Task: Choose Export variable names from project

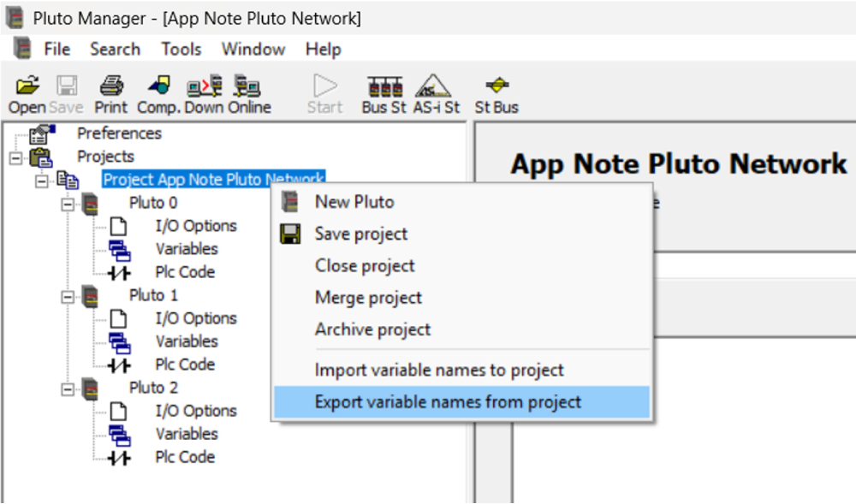Action: tap(462, 402)
